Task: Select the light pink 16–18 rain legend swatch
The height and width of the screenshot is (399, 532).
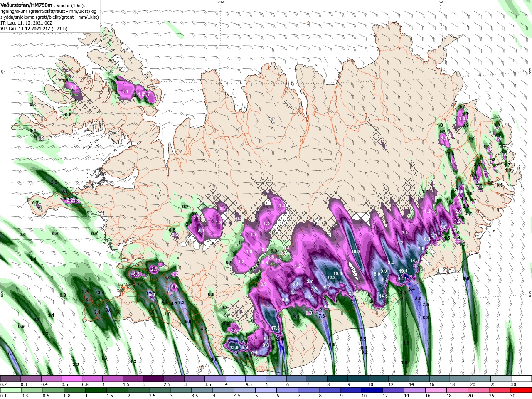Action: coord(436,390)
